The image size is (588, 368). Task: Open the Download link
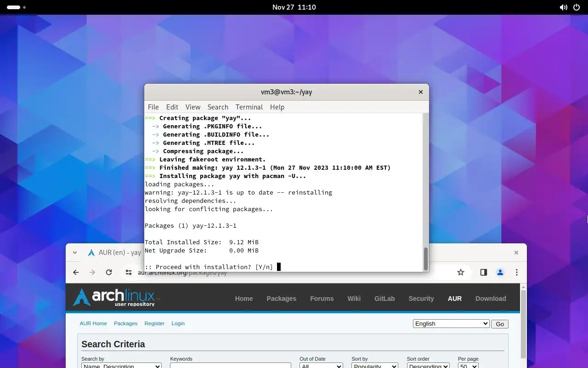[491, 299]
